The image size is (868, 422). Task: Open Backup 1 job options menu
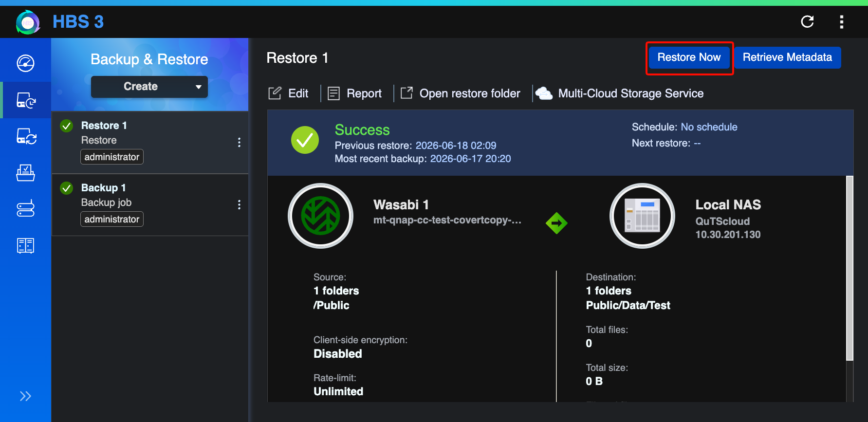(x=239, y=204)
